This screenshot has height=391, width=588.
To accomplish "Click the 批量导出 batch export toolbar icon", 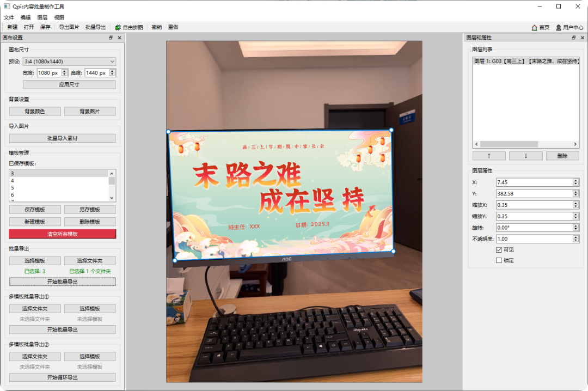I will tap(95, 27).
